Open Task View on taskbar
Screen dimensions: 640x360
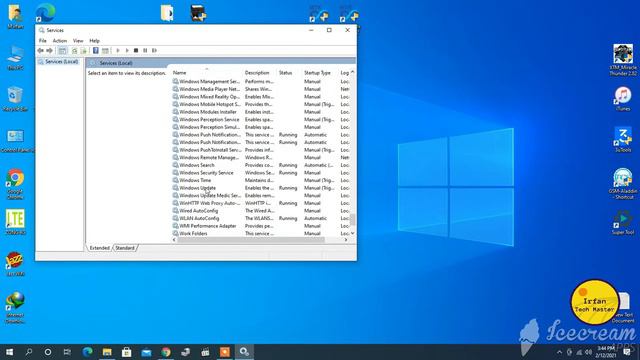(67, 352)
